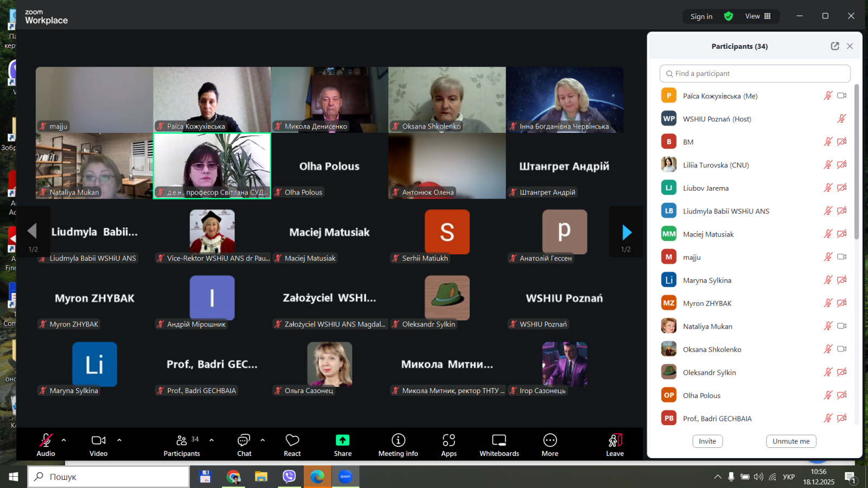Open Whiteboards
Viewport: 868px width, 488px height.
tap(499, 440)
